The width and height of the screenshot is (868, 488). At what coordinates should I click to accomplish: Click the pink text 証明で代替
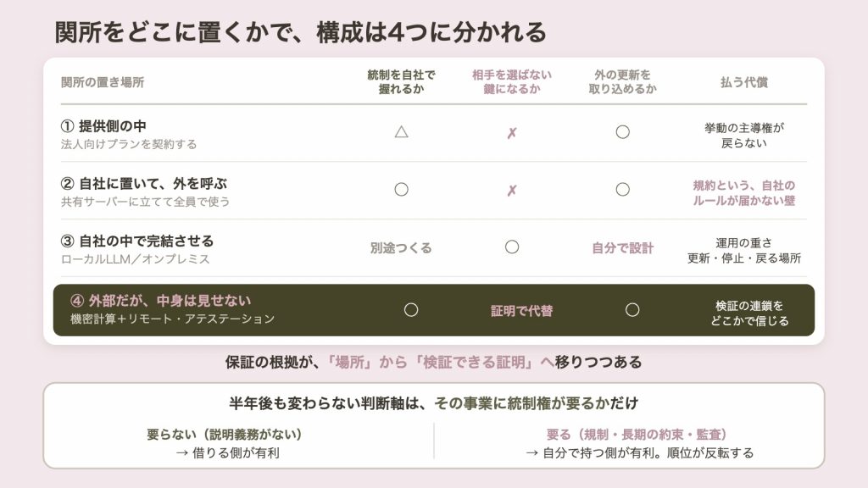[521, 311]
